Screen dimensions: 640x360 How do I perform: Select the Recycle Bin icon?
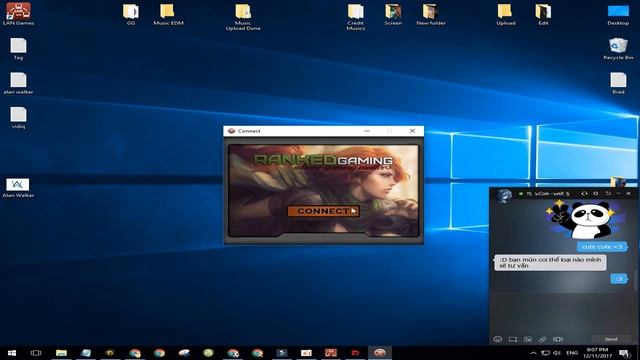tap(618, 49)
